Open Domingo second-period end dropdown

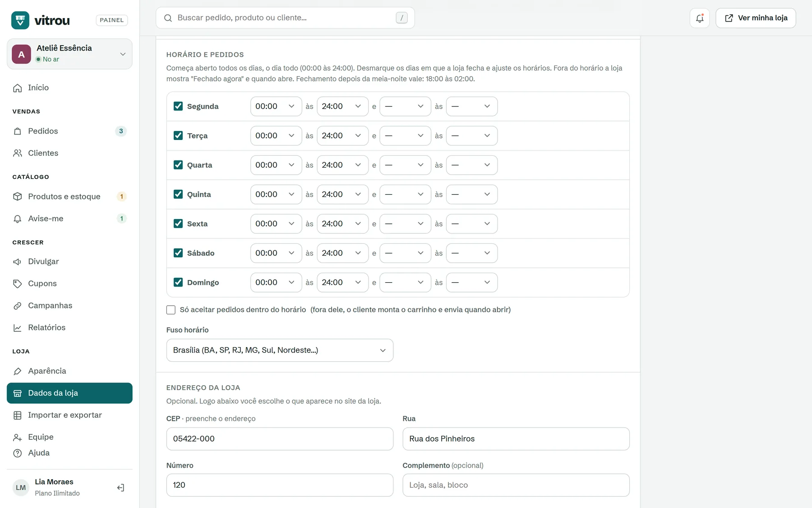point(471,283)
